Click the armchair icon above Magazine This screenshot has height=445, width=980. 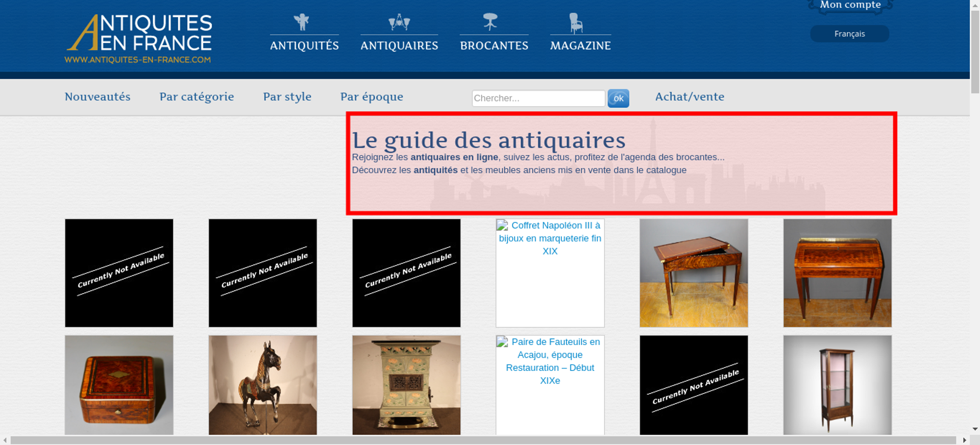click(576, 23)
